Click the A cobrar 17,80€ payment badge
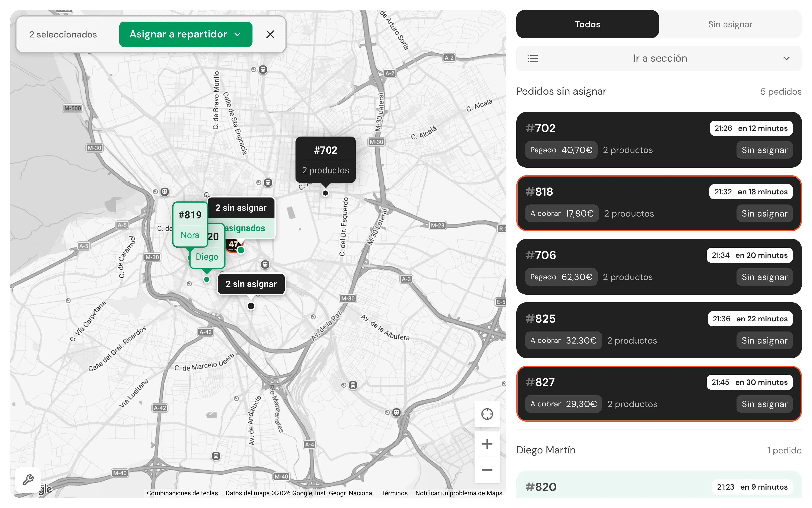 [x=562, y=213]
